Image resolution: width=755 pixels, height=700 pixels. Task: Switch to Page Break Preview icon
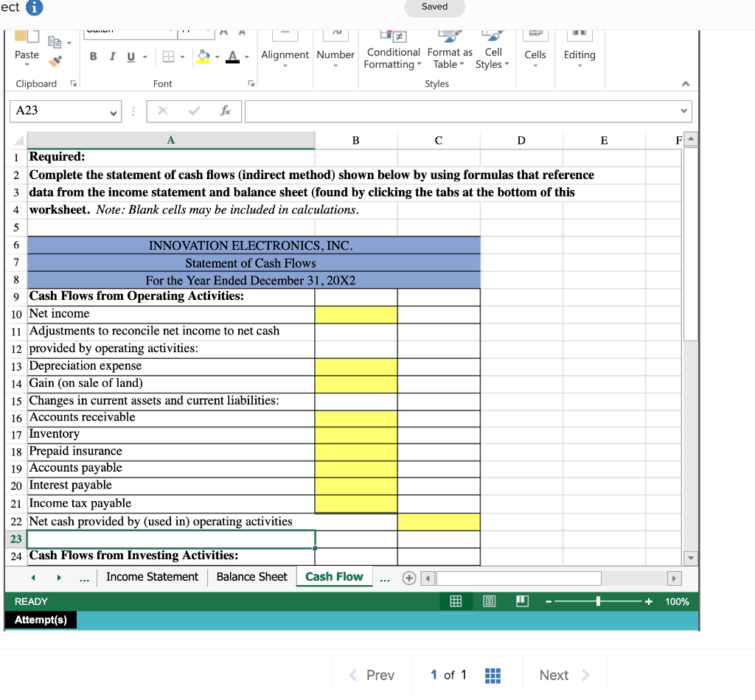(523, 601)
